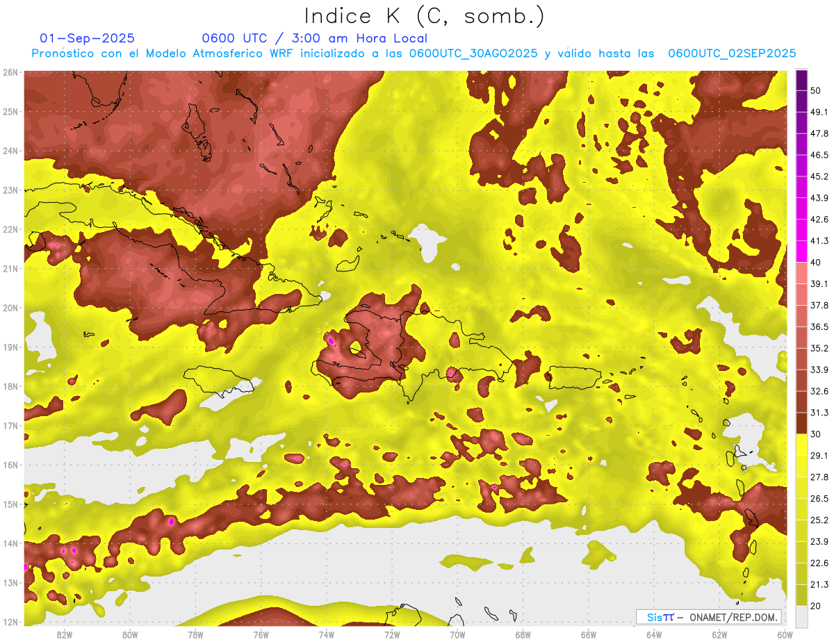Click the 70W longitude label

click(457, 634)
